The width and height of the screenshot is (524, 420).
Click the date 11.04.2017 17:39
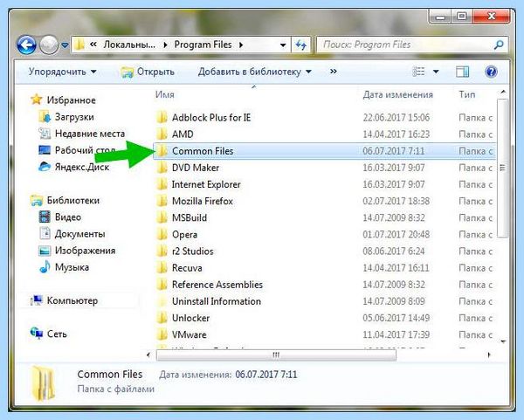396,334
